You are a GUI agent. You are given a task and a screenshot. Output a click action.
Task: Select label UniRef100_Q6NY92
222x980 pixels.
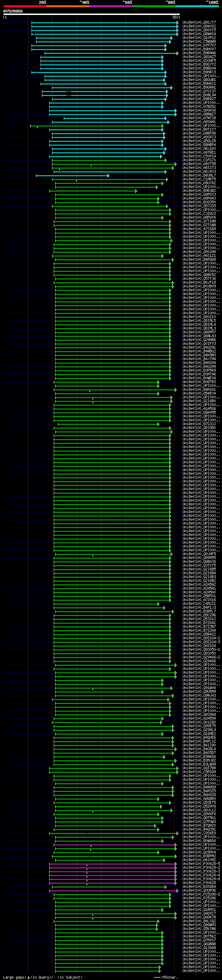click(199, 275)
